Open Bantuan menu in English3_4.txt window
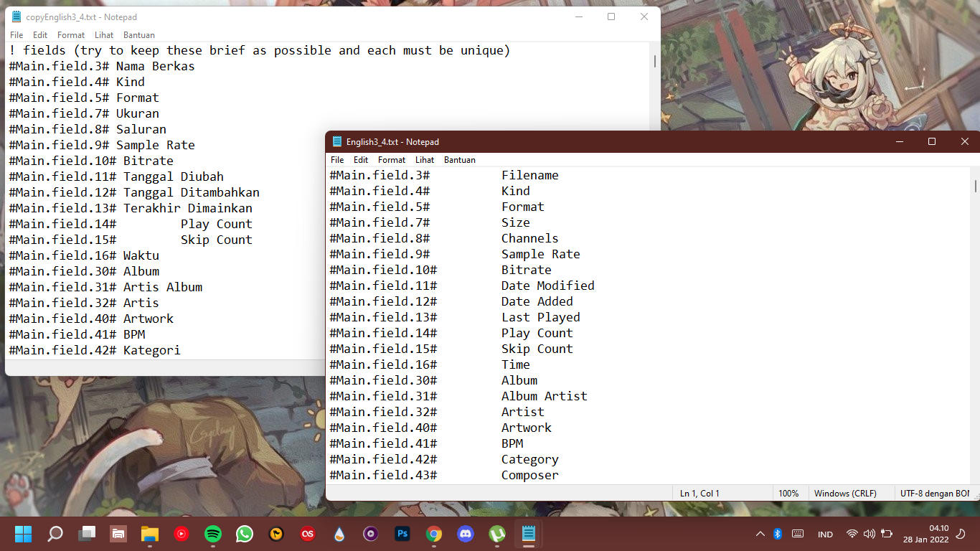This screenshot has width=980, height=551. point(460,160)
